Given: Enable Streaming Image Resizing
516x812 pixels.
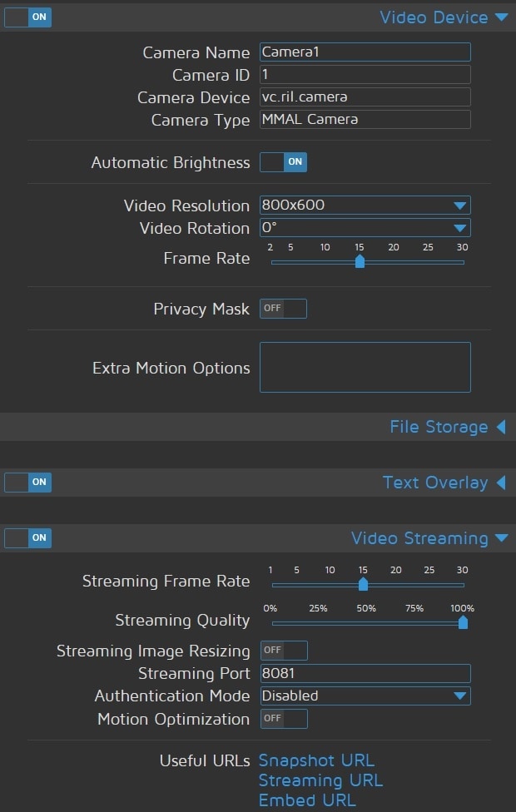Looking at the screenshot, I should point(284,651).
